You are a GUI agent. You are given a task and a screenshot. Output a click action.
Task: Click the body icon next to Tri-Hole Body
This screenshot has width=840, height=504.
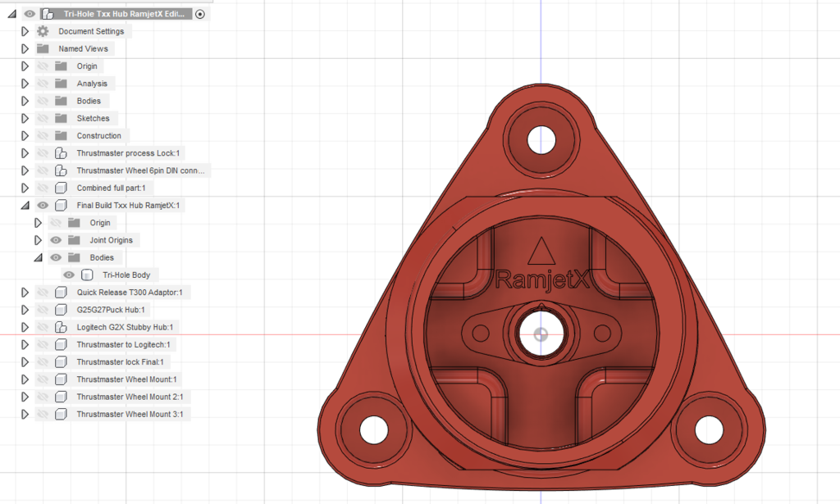coord(87,275)
